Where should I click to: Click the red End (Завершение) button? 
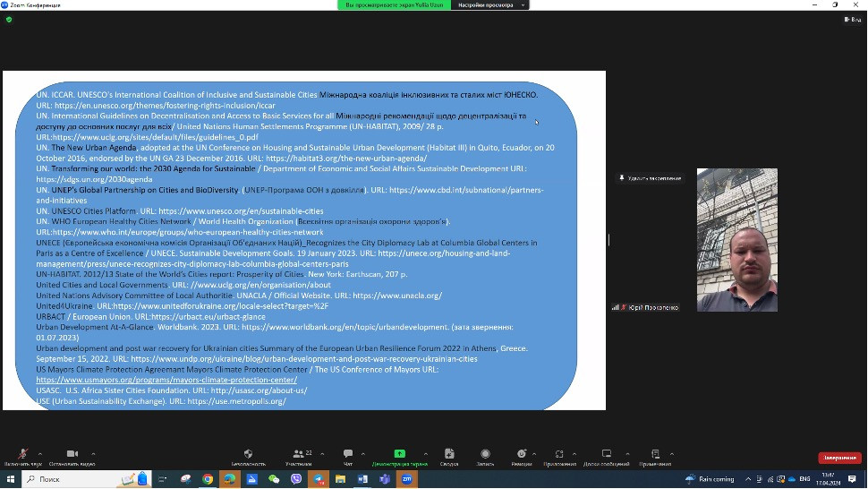pyautogui.click(x=839, y=458)
